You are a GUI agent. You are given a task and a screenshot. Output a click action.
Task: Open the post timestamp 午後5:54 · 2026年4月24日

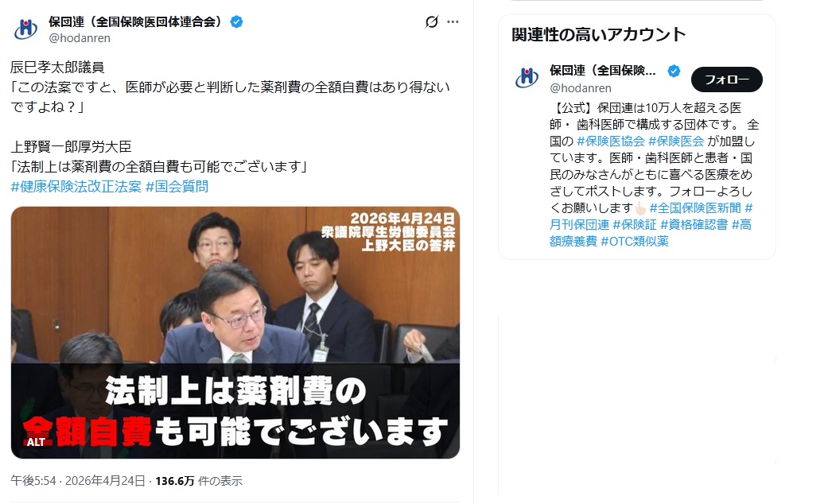pyautogui.click(x=78, y=481)
